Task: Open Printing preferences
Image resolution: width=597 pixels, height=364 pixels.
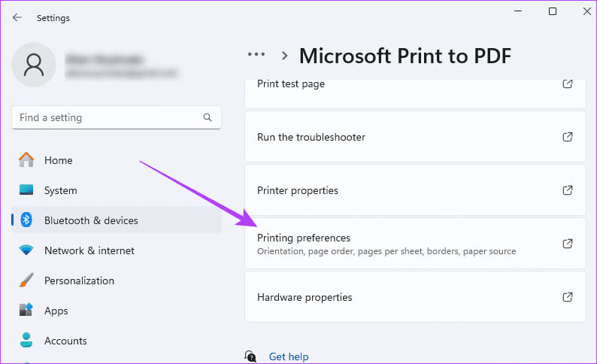Action: [x=415, y=244]
